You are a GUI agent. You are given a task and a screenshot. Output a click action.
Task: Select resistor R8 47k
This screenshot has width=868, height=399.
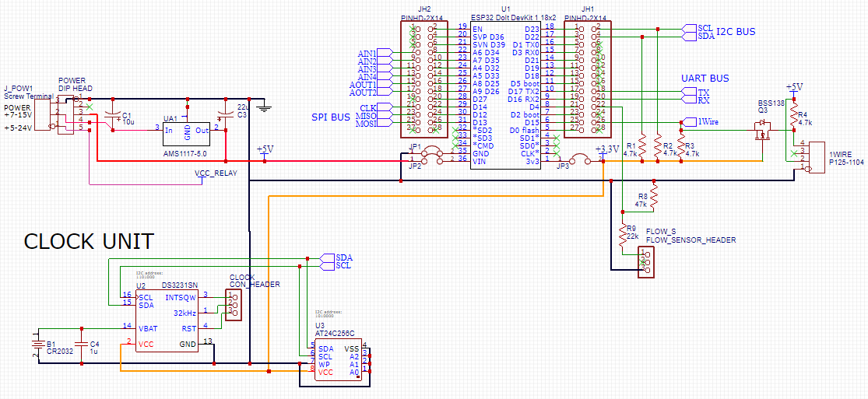coord(655,198)
